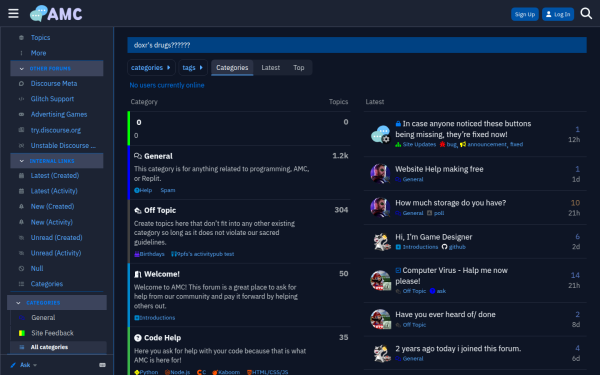The height and width of the screenshot is (375, 600).
Task: Toggle the hamburger sidebar menu
Action: (x=13, y=14)
